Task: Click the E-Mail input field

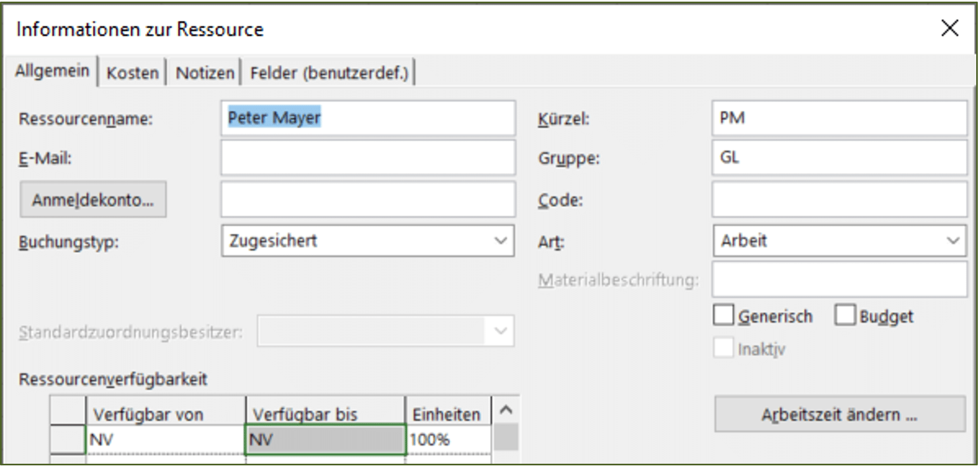Action: click(368, 158)
